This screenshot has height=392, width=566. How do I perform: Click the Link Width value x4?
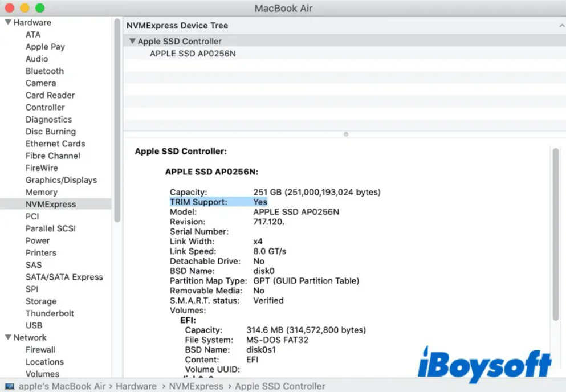tap(258, 241)
